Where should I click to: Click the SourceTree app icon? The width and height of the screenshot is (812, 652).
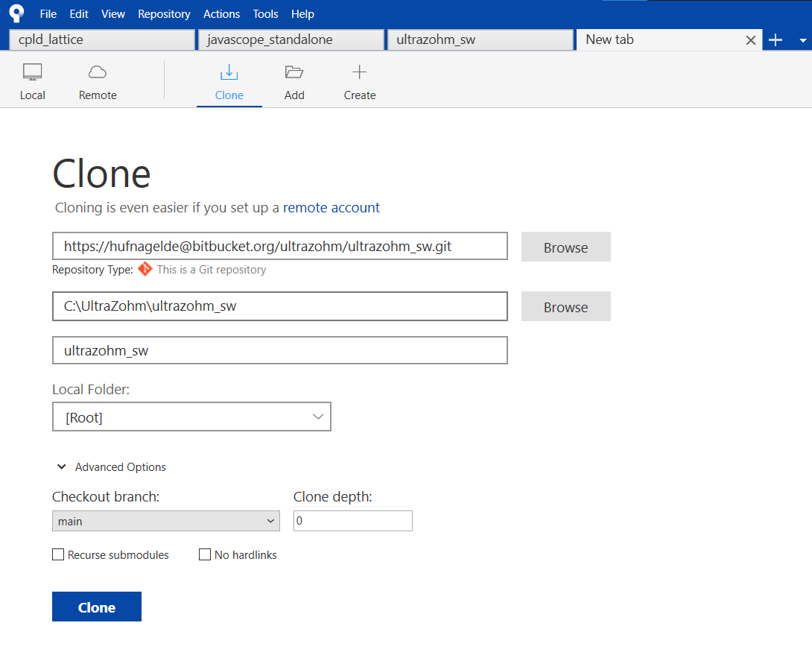16,13
